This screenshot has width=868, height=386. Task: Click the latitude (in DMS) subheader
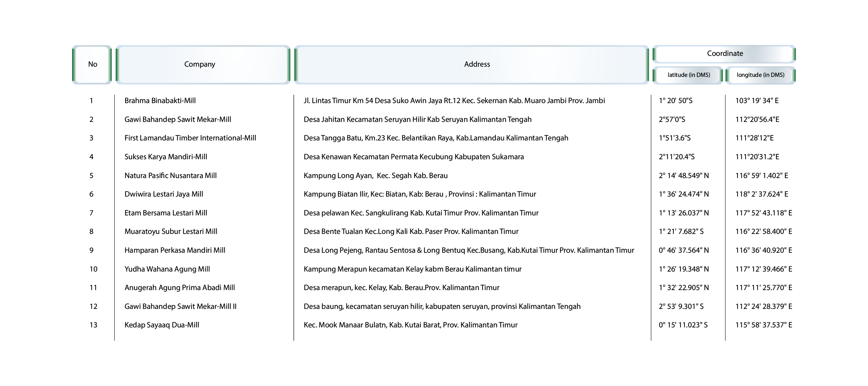click(688, 75)
